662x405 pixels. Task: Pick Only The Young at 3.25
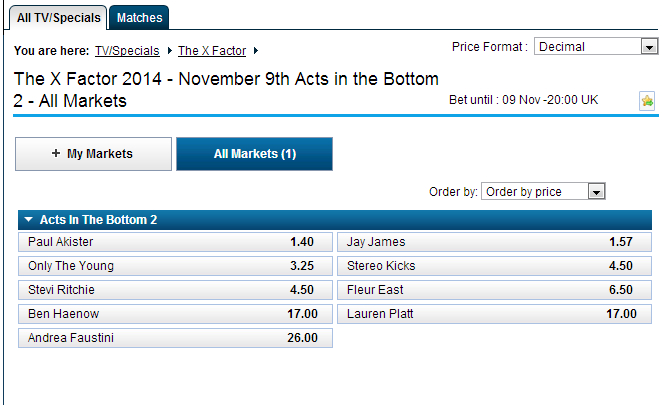pyautogui.click(x=175, y=266)
